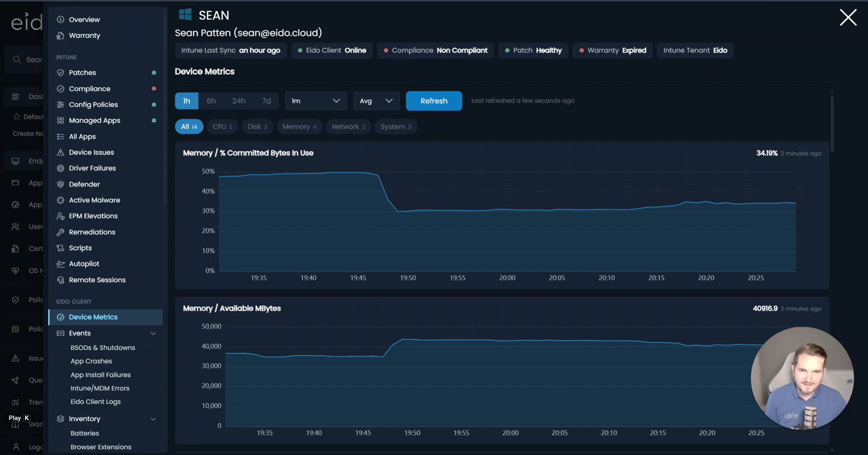Image resolution: width=868 pixels, height=455 pixels.
Task: Open Browser Extensions inventory
Action: (x=101, y=447)
